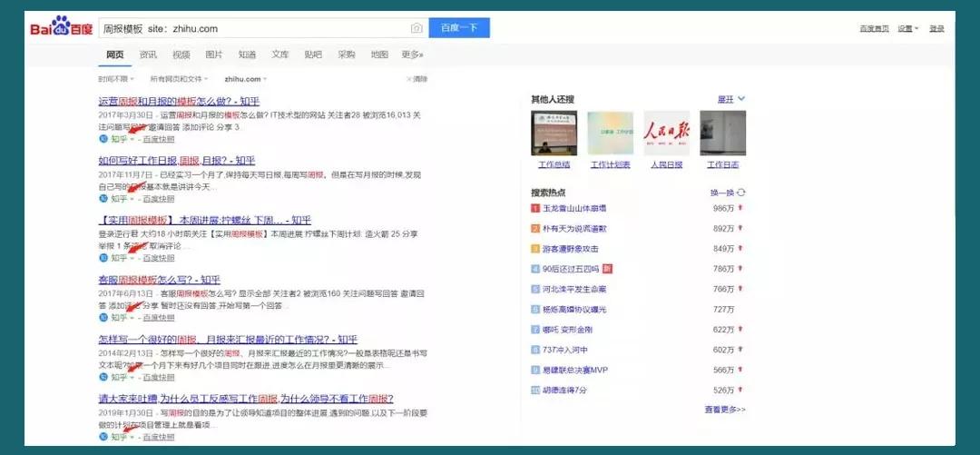Switch to the 图片 tab

click(214, 54)
